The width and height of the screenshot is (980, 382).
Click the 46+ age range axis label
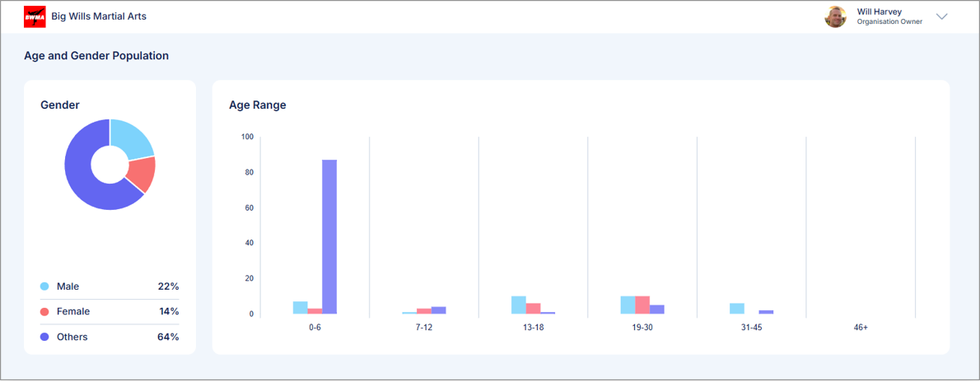coord(861,328)
